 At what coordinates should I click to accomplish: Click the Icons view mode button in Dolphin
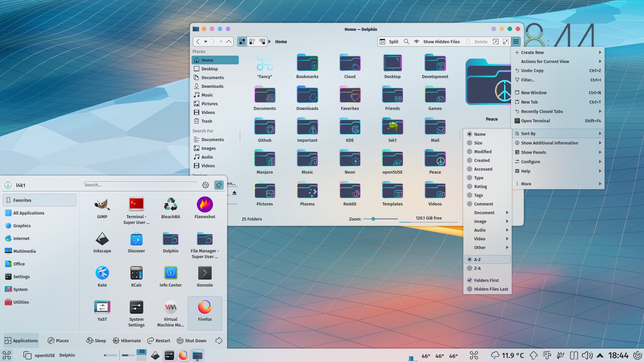pyautogui.click(x=242, y=42)
